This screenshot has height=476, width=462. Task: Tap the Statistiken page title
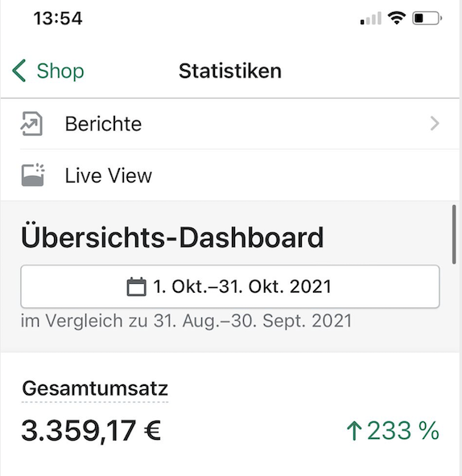(x=230, y=71)
